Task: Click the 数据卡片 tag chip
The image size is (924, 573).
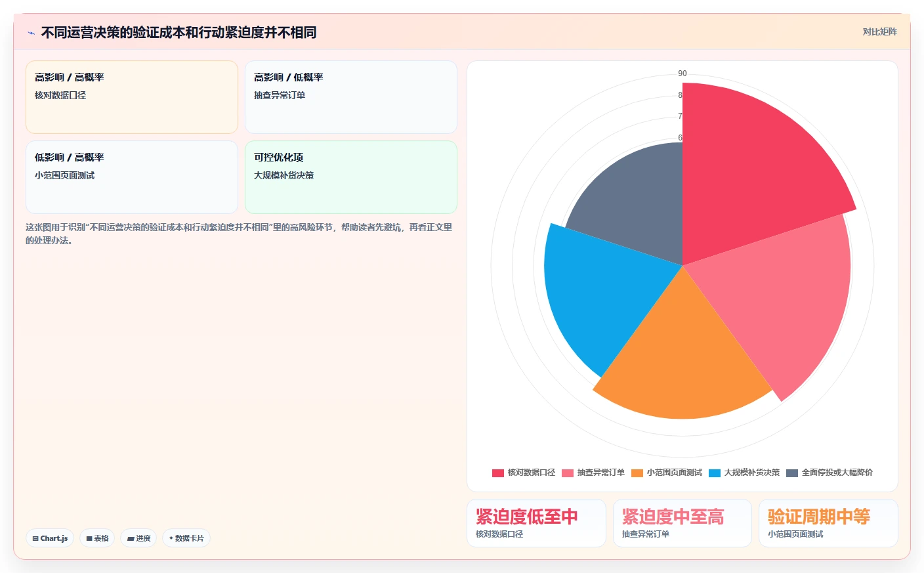Action: (x=186, y=538)
